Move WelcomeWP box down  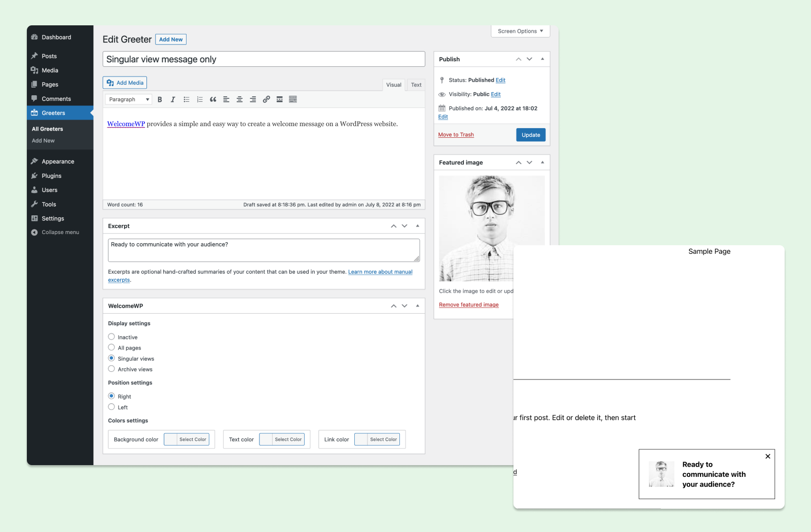404,306
